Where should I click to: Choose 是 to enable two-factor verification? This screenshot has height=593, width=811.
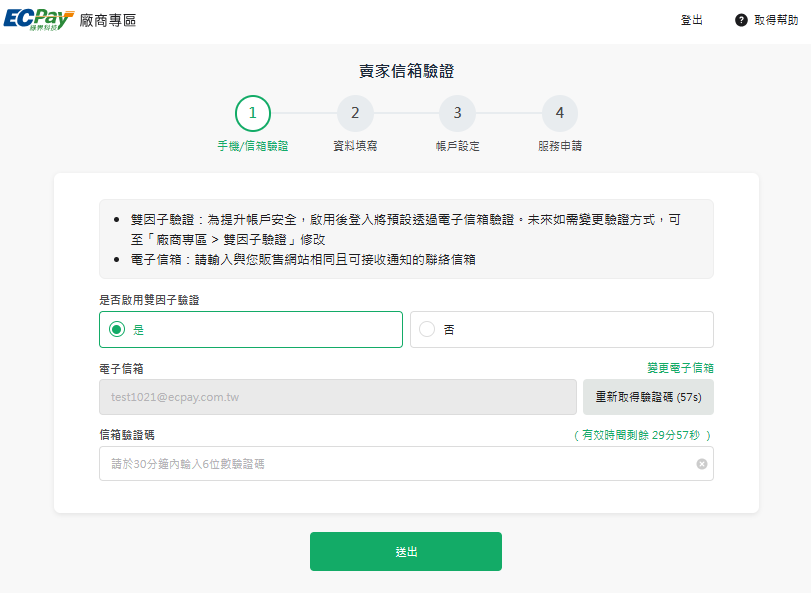pyautogui.click(x=250, y=329)
